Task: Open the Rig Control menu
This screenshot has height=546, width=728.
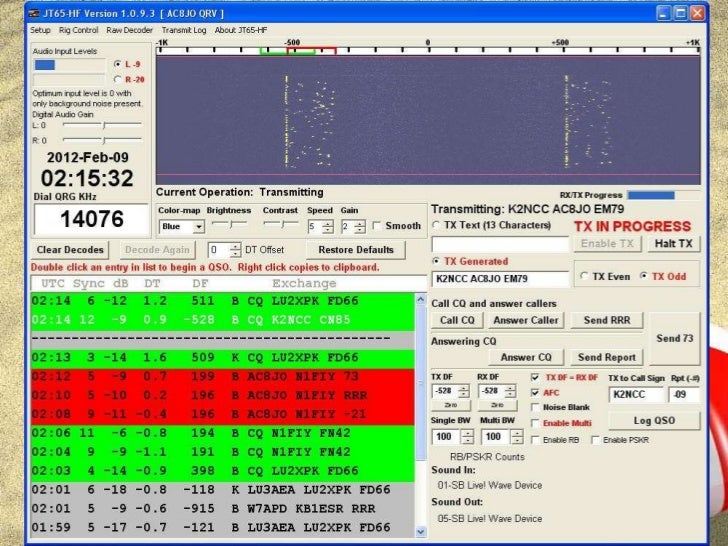Action: point(79,31)
